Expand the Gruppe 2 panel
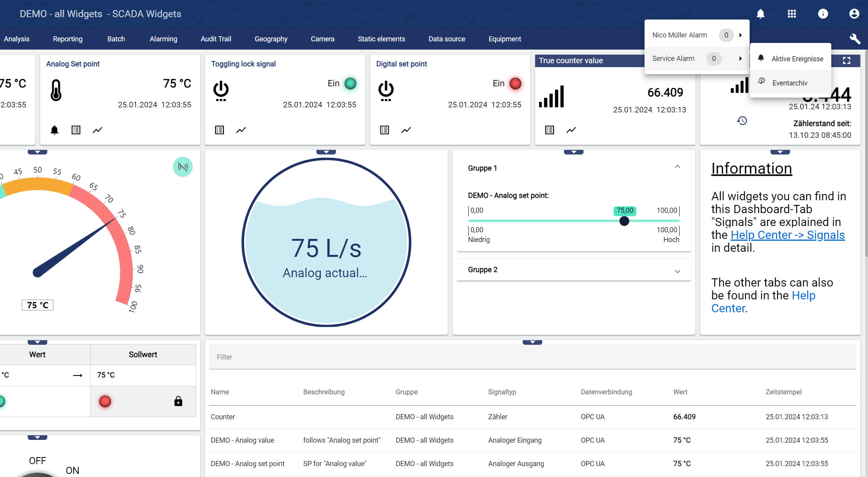The height and width of the screenshot is (477, 868). (677, 271)
